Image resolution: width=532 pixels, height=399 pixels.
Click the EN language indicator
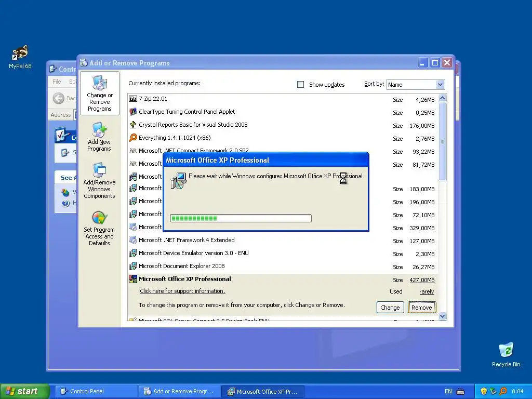pos(448,391)
